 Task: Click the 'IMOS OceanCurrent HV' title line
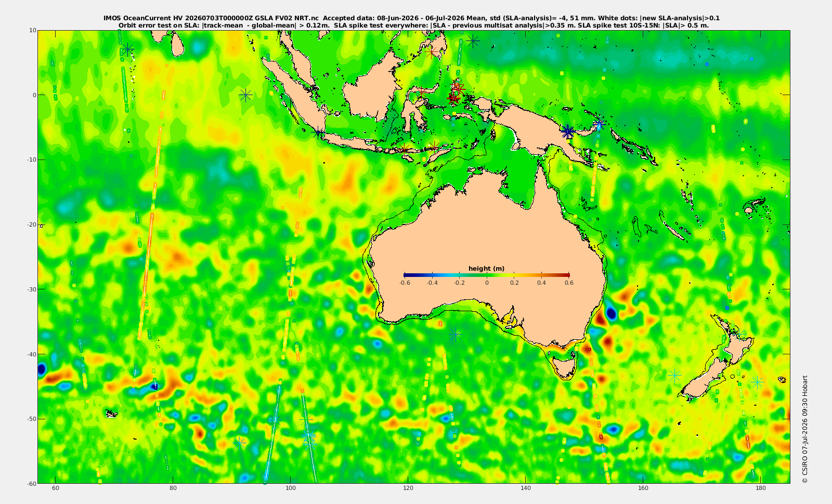[412, 18]
